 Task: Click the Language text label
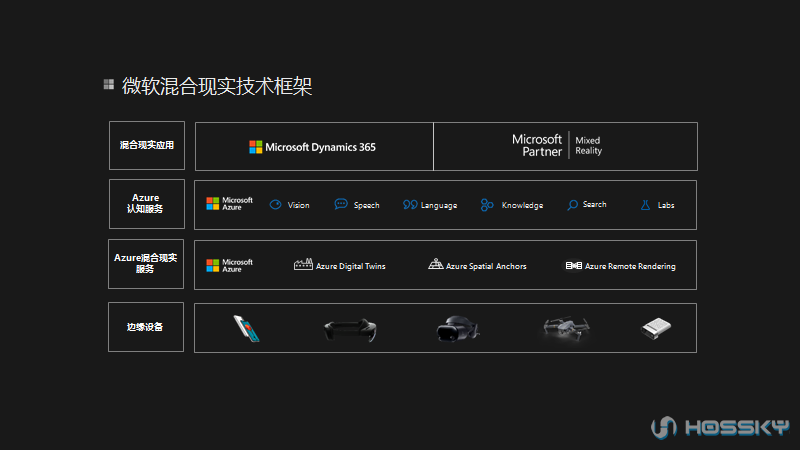(x=439, y=206)
